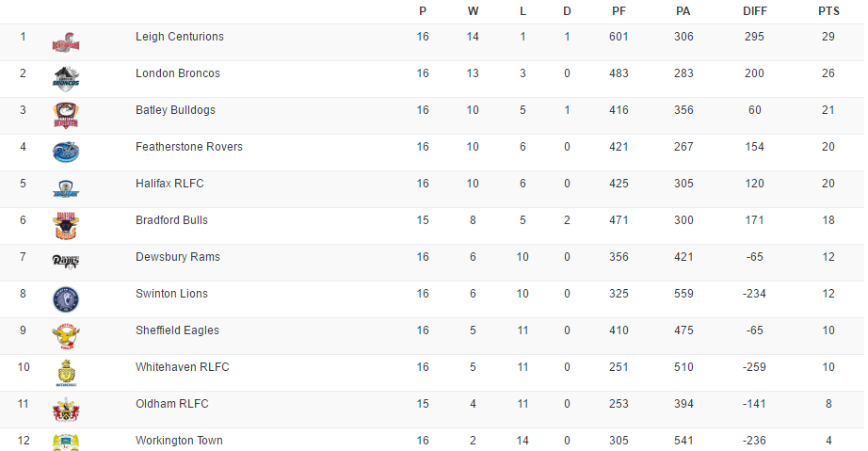This screenshot has height=451, width=868.
Task: Click the Featherstone Rovers team logo
Action: tap(66, 152)
